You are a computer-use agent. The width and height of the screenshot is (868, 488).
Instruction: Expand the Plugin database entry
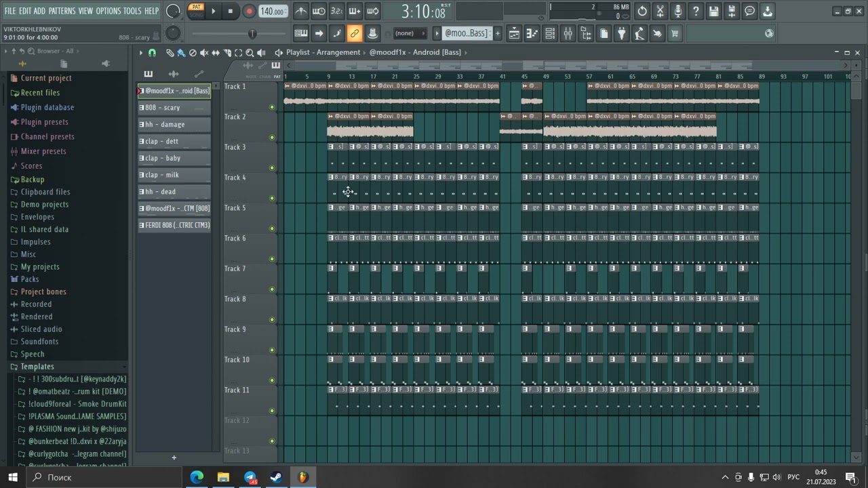point(47,107)
